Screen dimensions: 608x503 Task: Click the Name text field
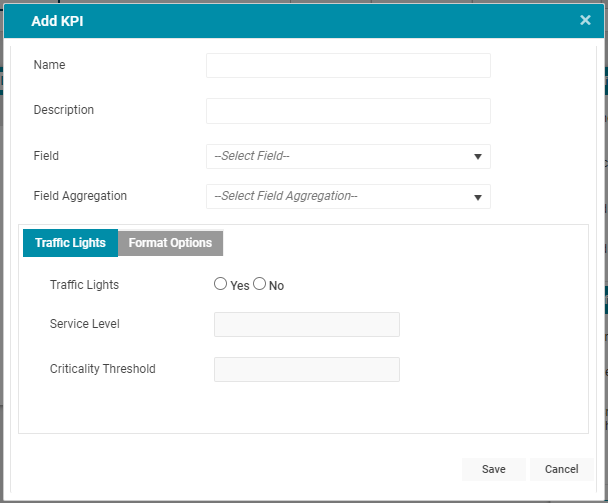(x=348, y=66)
